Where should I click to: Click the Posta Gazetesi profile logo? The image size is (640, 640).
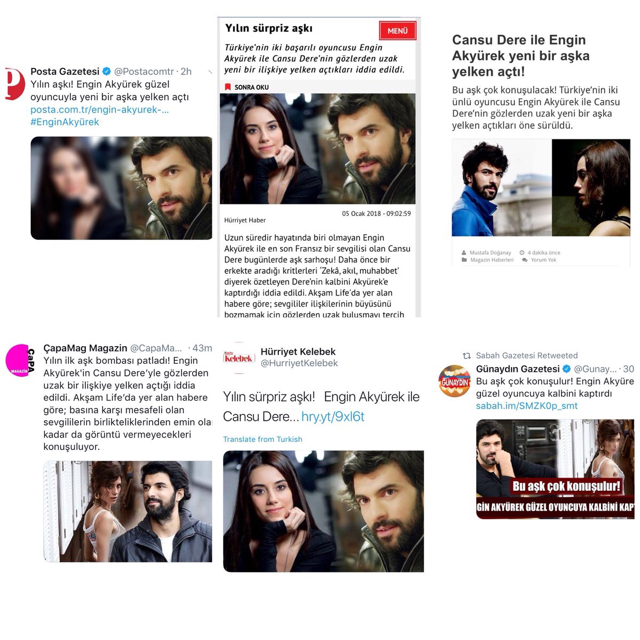[15, 84]
